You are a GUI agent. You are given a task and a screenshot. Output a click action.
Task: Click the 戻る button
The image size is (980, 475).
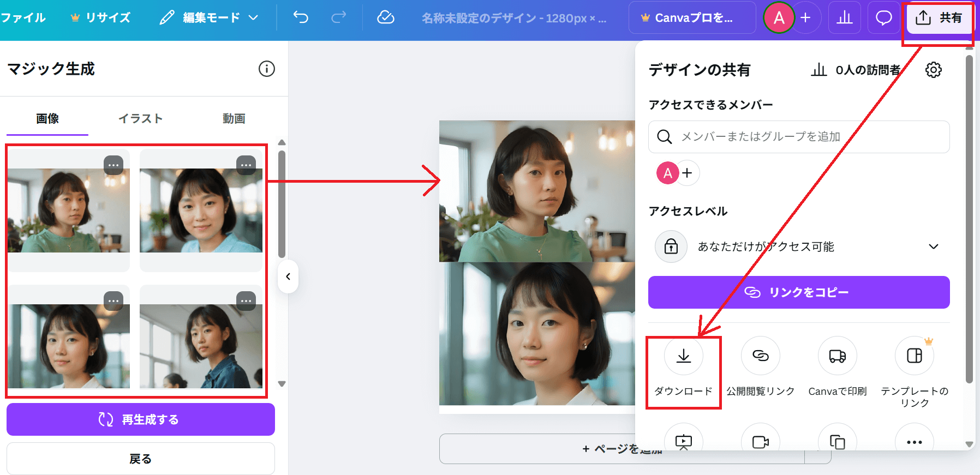pyautogui.click(x=141, y=459)
